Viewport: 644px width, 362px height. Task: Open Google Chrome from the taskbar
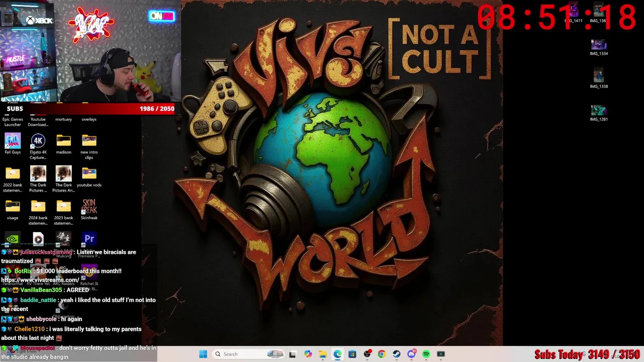coord(381,354)
